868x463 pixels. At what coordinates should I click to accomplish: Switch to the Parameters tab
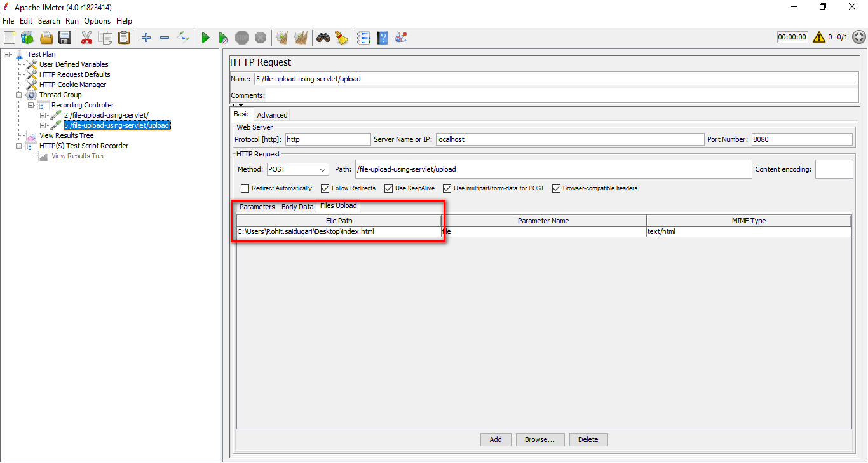257,207
